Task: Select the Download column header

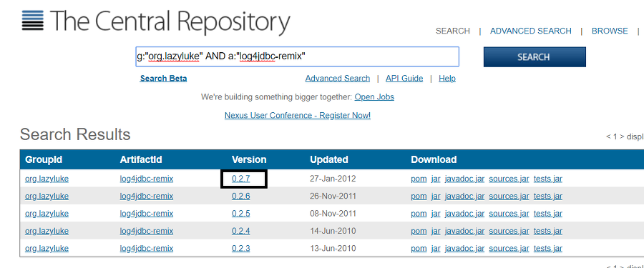Action: point(434,159)
